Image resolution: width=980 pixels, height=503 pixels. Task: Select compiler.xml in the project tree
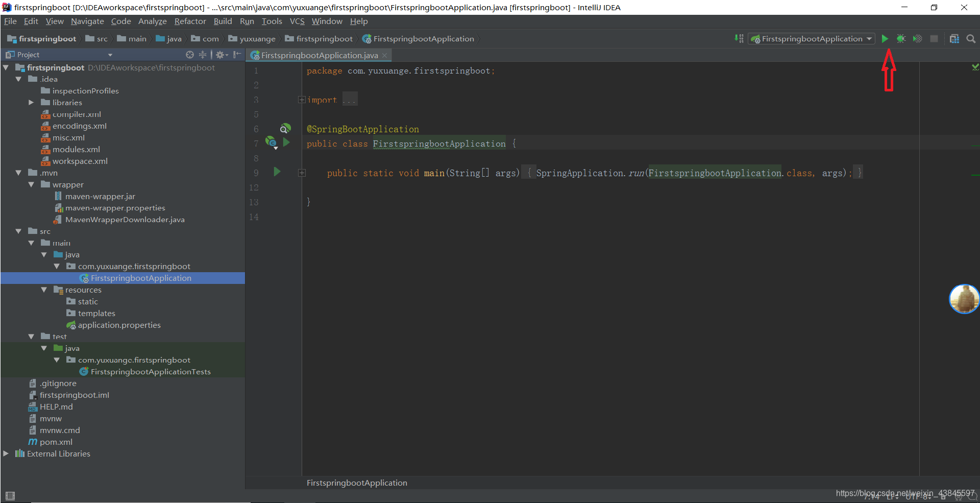tap(77, 114)
